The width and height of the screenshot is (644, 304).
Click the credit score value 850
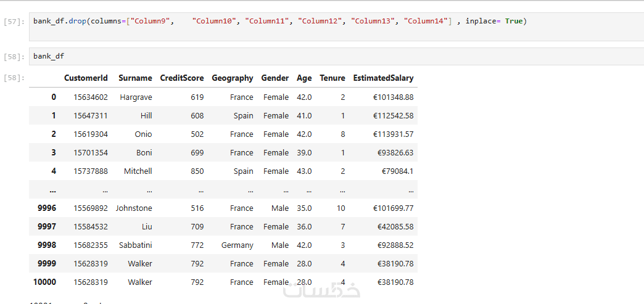pyautogui.click(x=197, y=171)
